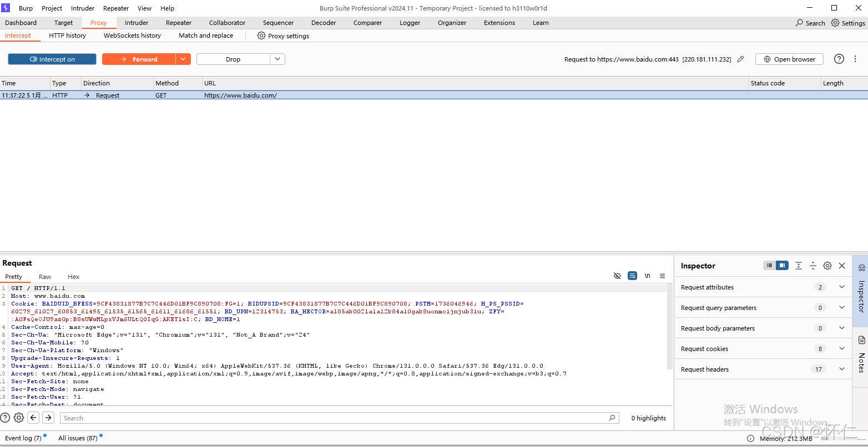The height and width of the screenshot is (447, 868).
Task: Open search settings gear at bottom left
Action: tap(19, 418)
